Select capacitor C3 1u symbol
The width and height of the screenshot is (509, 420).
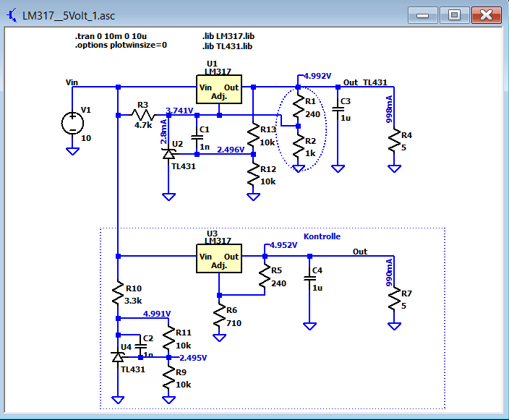(x=338, y=109)
